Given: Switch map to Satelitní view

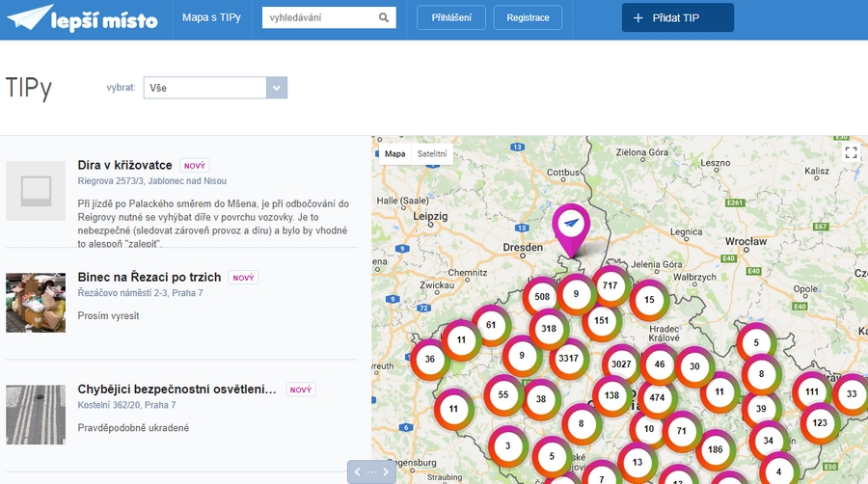Looking at the screenshot, I should coord(432,153).
